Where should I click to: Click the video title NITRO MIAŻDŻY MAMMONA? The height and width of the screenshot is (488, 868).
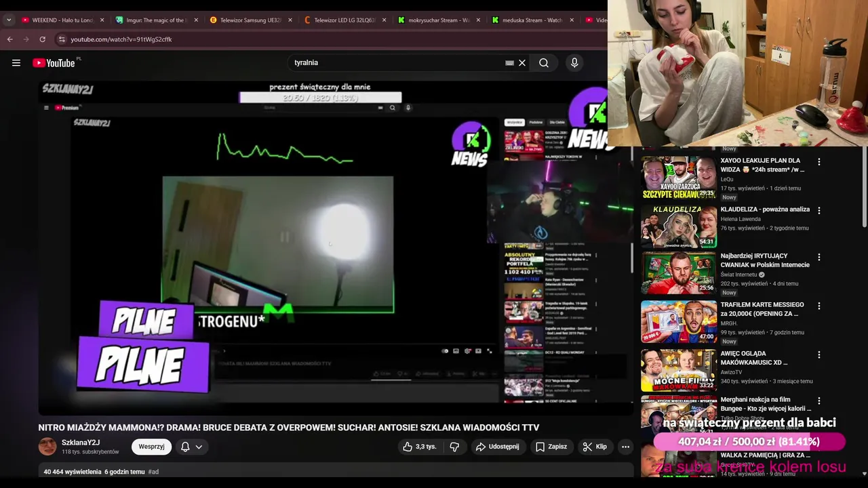[289, 428]
